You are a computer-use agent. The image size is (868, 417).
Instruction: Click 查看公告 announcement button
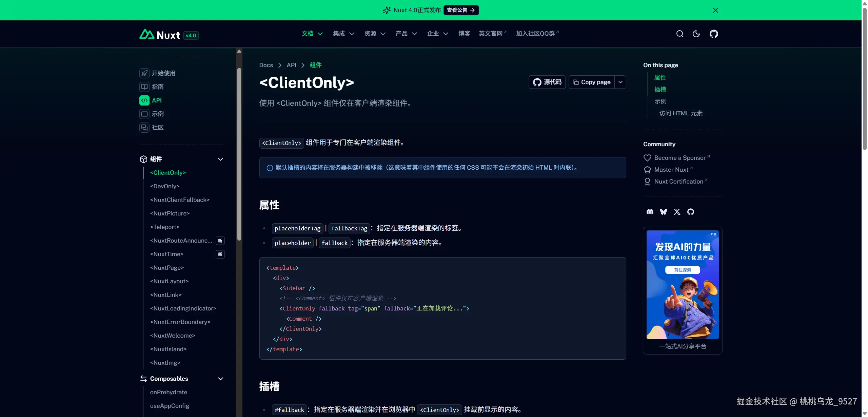(461, 10)
